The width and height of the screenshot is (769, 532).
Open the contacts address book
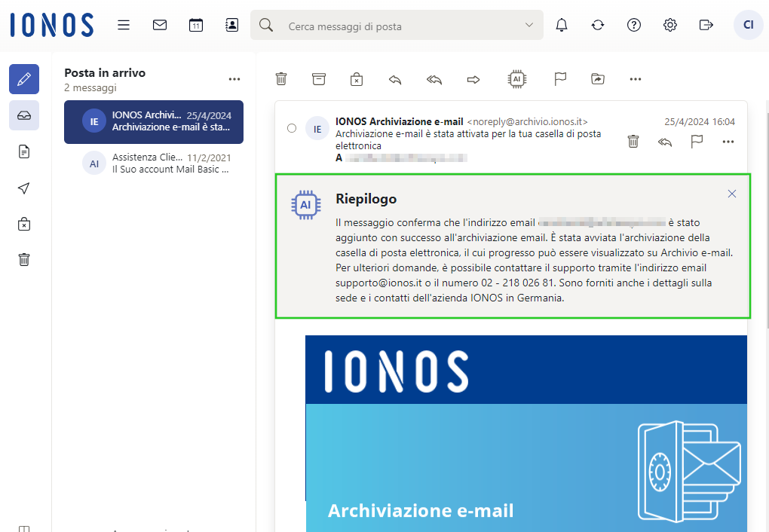[231, 25]
